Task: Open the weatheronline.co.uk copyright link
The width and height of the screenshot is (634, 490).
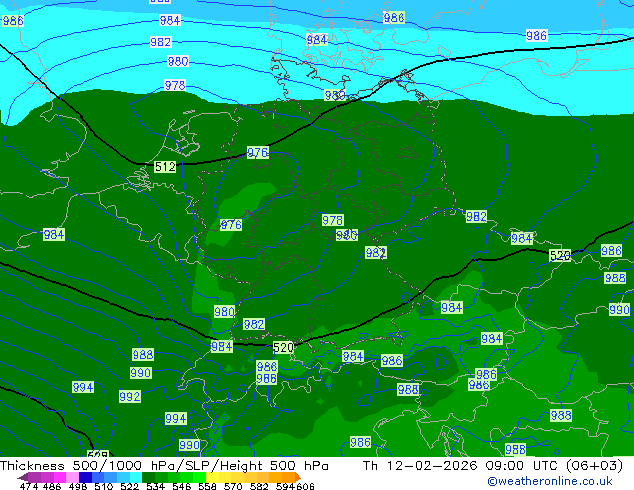Action: pyautogui.click(x=550, y=482)
